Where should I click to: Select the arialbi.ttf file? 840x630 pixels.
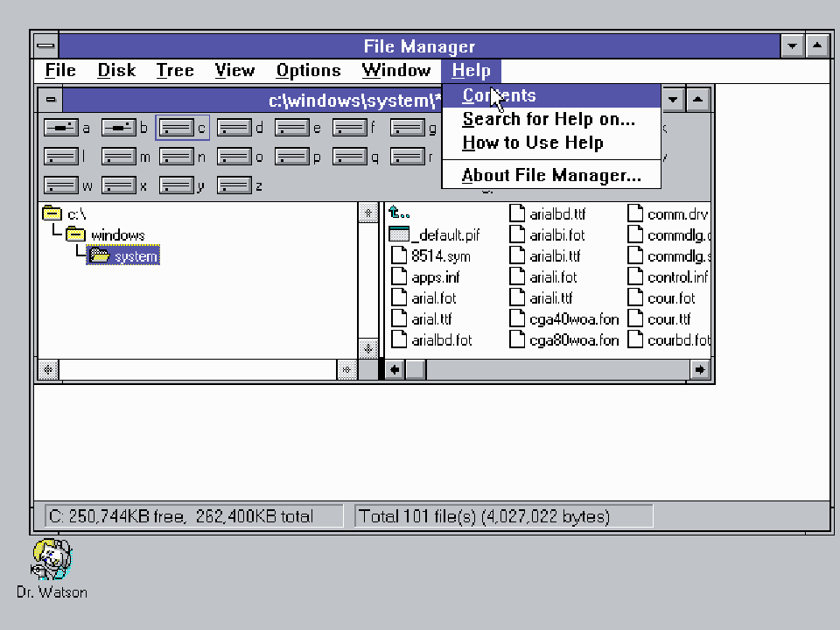point(545,256)
